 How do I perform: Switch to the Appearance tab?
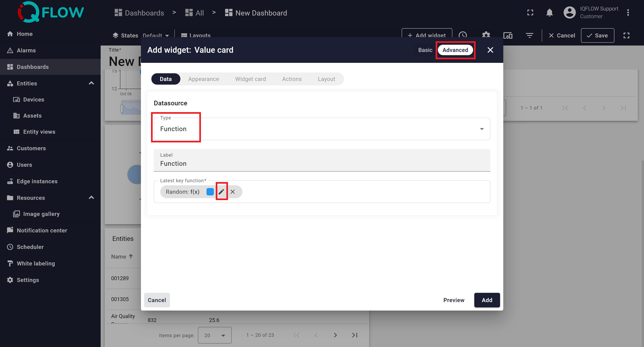pos(204,79)
